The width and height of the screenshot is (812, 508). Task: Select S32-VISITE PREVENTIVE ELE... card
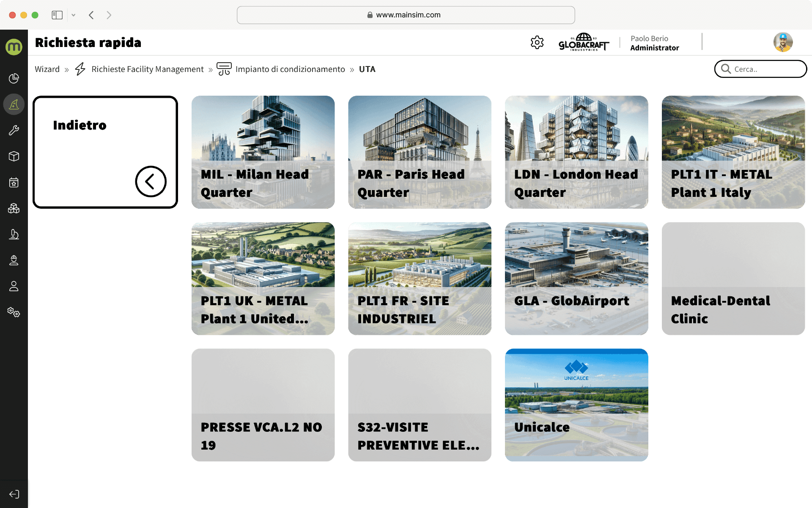point(420,405)
